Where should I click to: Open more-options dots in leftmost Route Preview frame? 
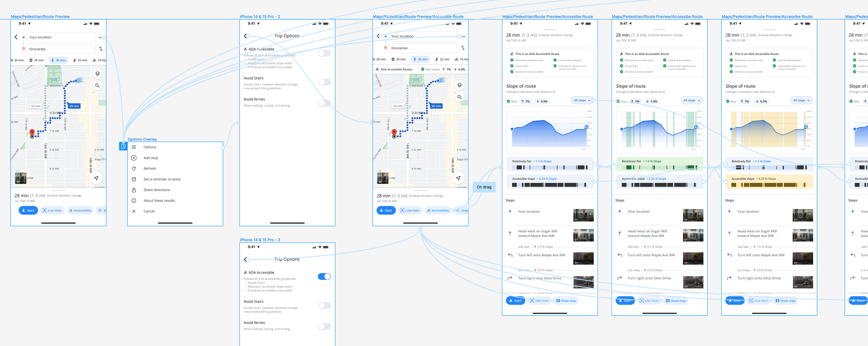click(x=100, y=37)
